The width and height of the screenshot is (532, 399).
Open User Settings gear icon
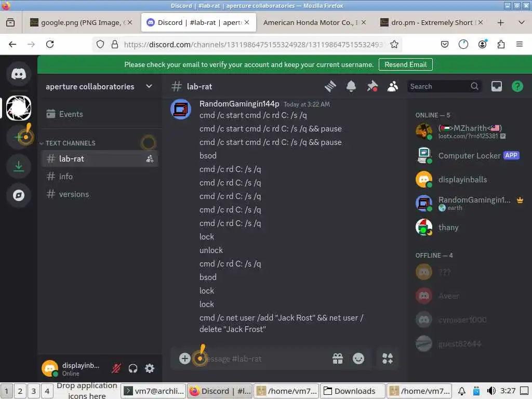[x=150, y=368]
